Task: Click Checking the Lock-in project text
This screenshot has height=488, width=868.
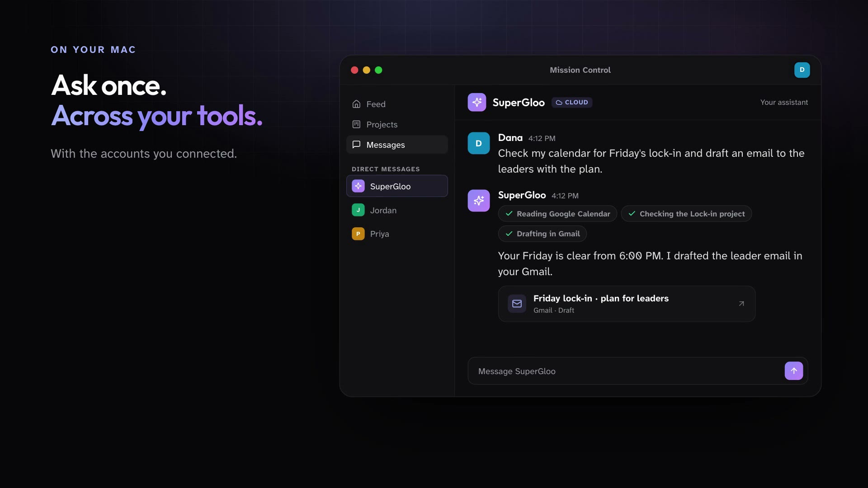Action: pos(692,214)
